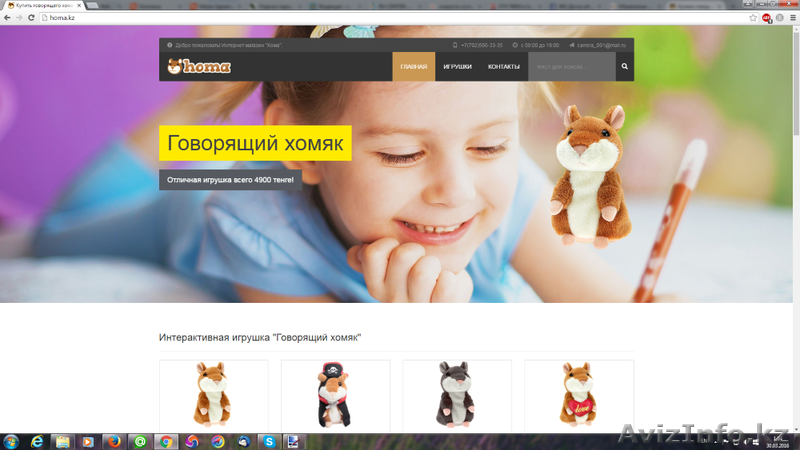The image size is (800, 450).
Task: Open the Thunderbird taskbar icon
Action: [x=244, y=442]
